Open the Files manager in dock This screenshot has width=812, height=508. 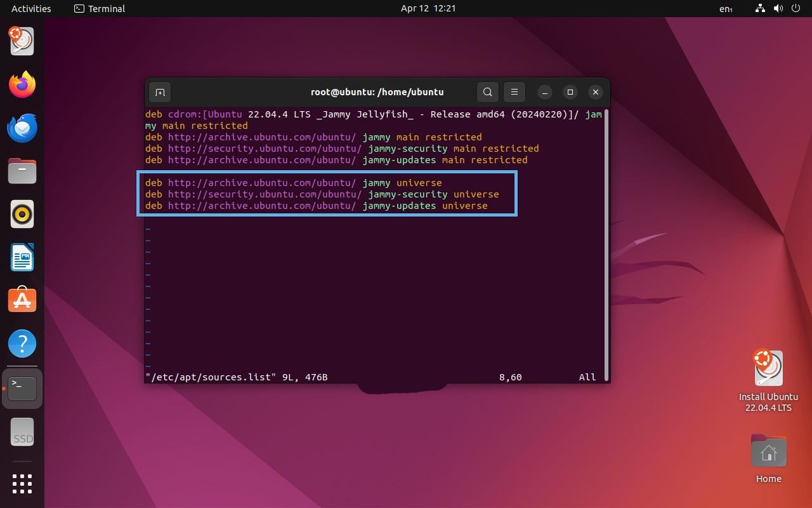22,171
